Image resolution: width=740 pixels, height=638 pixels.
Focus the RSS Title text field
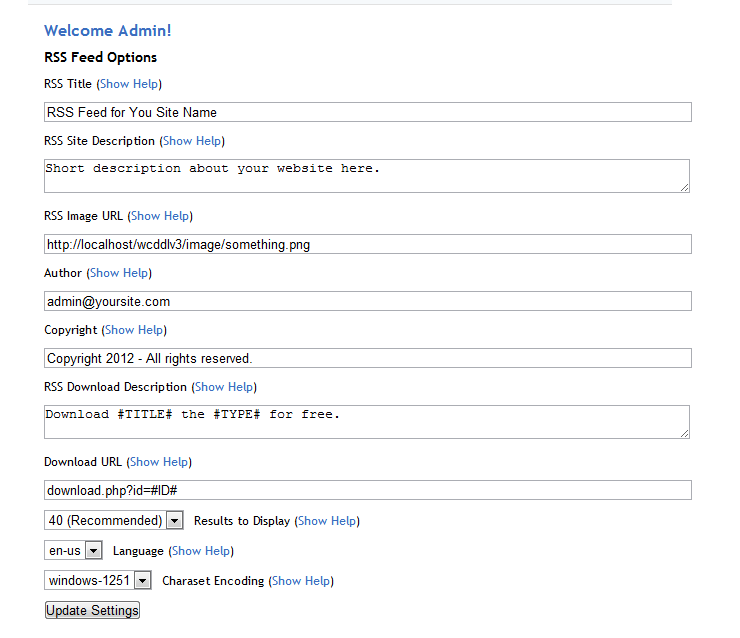[367, 112]
